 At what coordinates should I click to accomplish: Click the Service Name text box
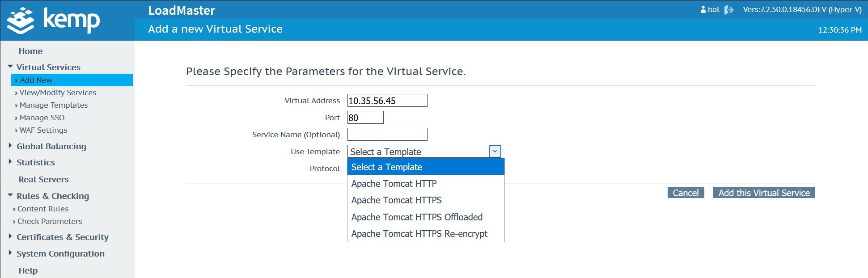387,135
